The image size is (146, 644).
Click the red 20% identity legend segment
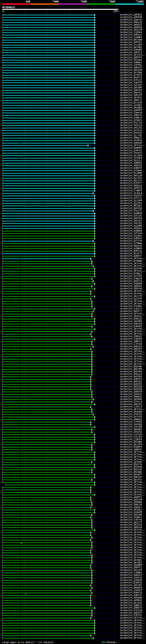click(x=16, y=4)
